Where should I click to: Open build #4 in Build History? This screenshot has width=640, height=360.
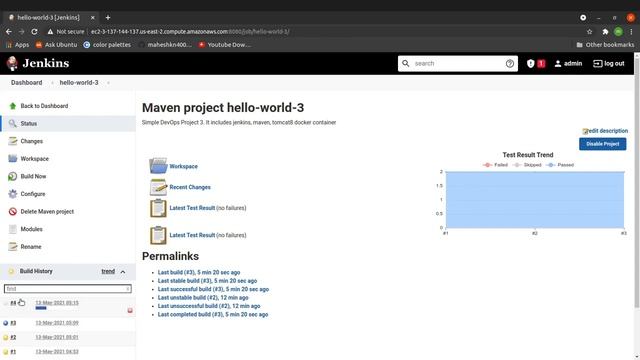pos(13,303)
